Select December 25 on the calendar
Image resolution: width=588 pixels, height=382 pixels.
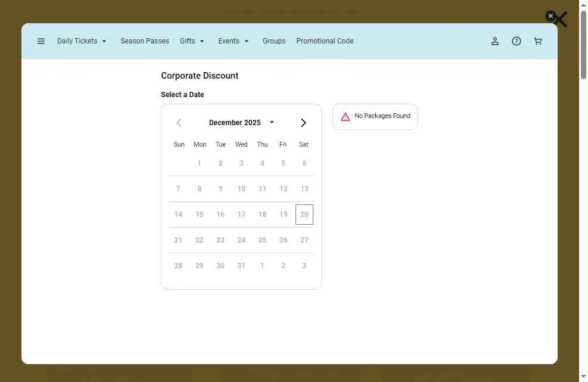click(262, 240)
